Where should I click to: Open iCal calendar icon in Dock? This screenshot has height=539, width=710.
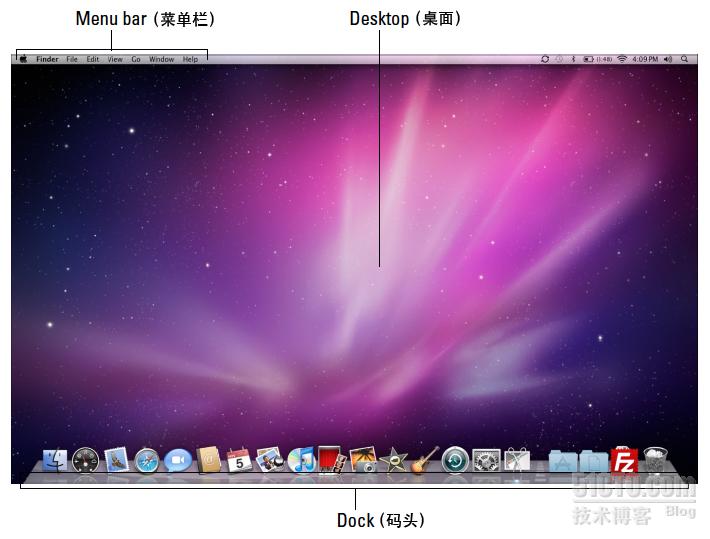[239, 460]
